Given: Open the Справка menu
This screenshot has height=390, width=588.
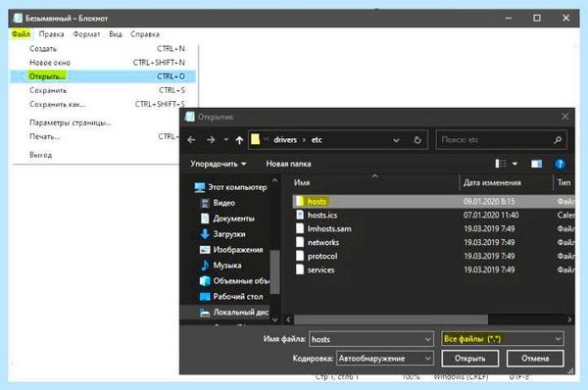Looking at the screenshot, I should tap(145, 34).
